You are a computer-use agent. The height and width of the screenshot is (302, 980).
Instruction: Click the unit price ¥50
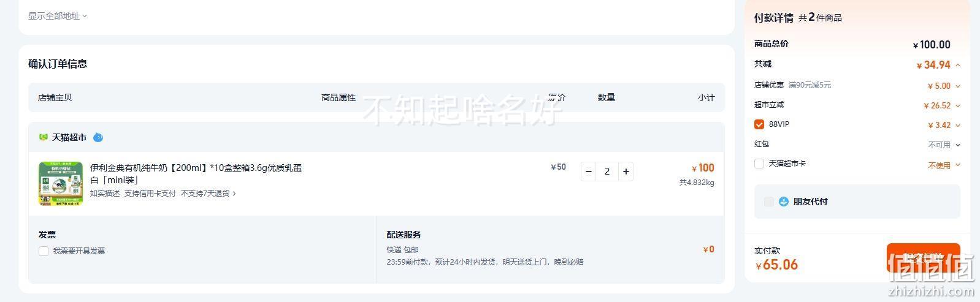coord(559,167)
